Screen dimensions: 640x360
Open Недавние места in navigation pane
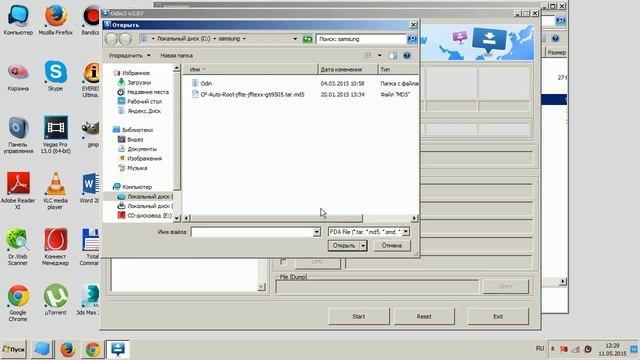148,92
